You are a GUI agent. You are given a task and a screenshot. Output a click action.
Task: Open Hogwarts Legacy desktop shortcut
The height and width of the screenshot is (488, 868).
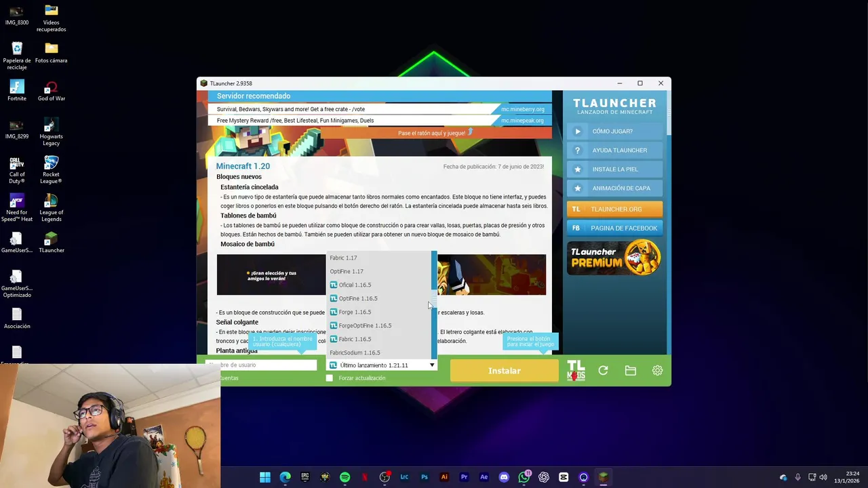[x=52, y=131]
